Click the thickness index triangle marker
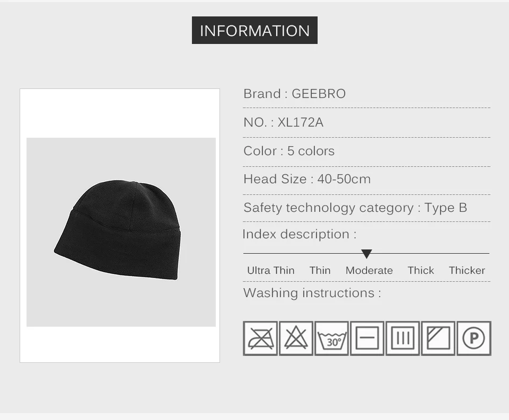 (366, 254)
